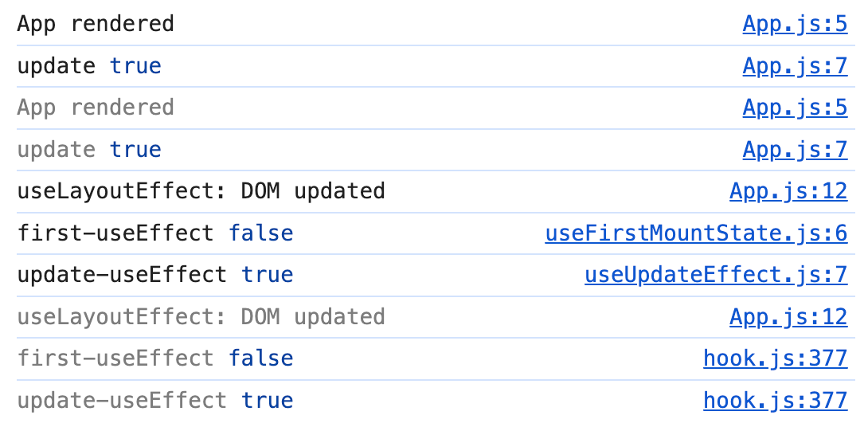Open App.js:5 link beside black 'App rendered'
This screenshot has width=868, height=427.
pos(795,24)
